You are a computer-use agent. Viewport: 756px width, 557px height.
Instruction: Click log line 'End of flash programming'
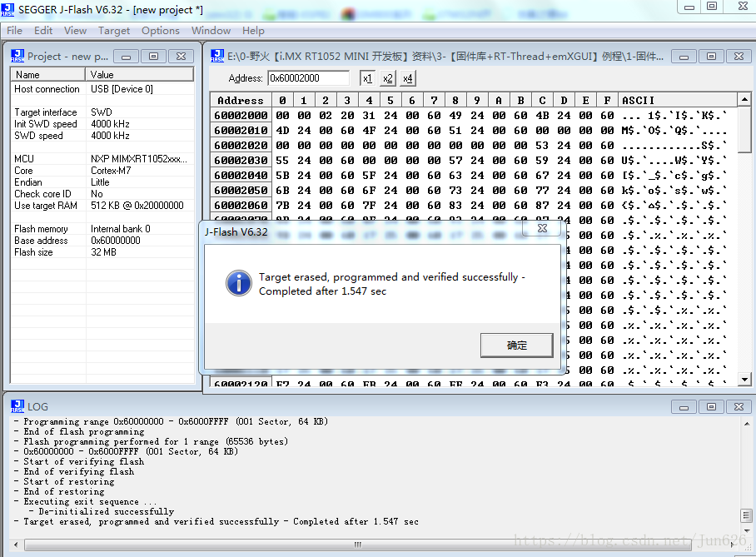(x=84, y=431)
